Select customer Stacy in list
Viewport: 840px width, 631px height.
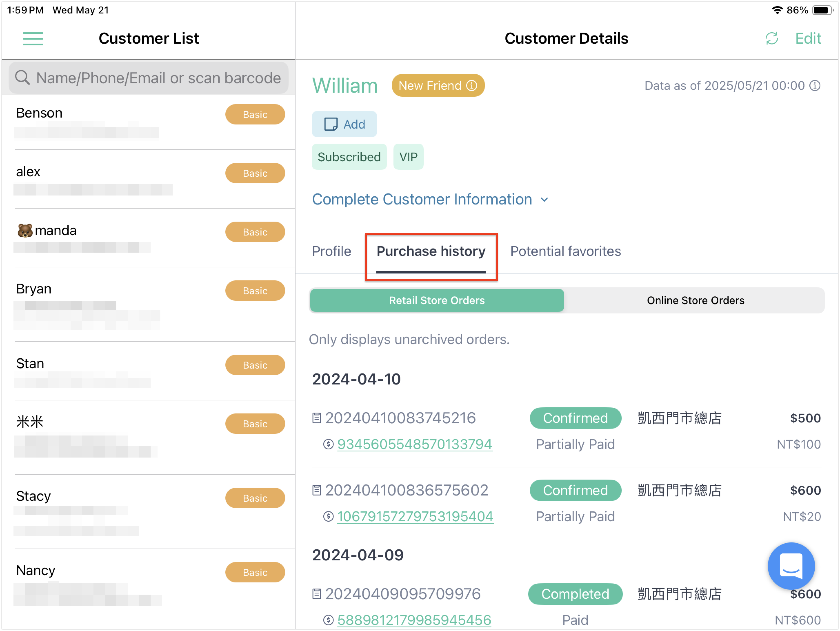pyautogui.click(x=149, y=511)
